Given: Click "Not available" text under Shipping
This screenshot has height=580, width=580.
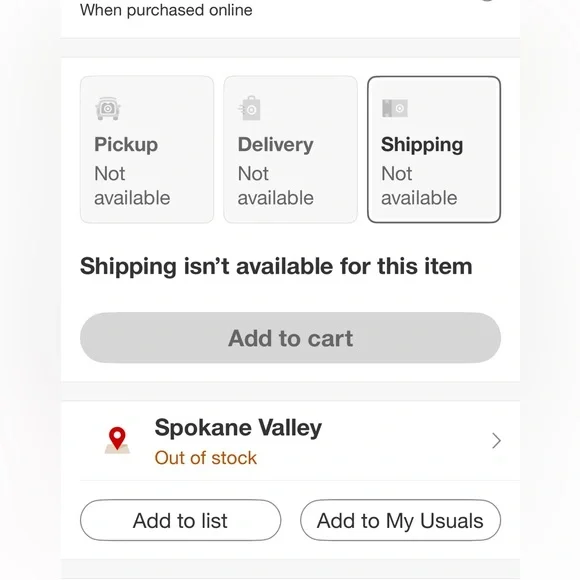Looking at the screenshot, I should [x=419, y=186].
